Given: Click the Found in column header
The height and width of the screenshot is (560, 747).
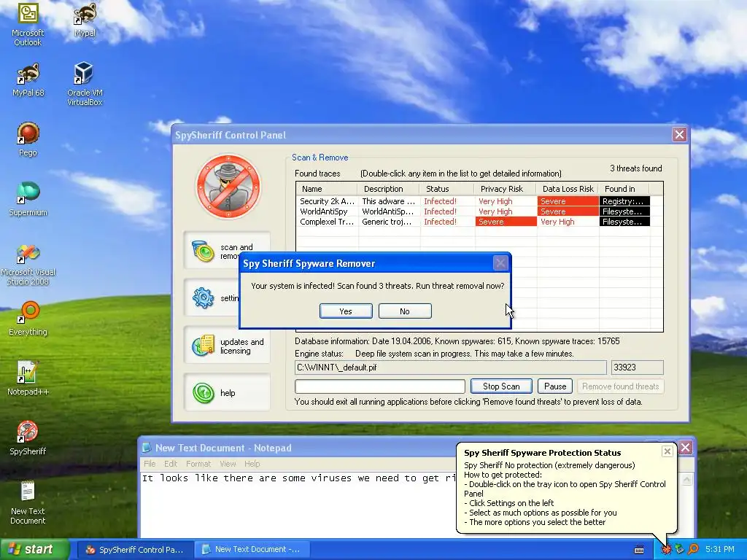Looking at the screenshot, I should click(x=624, y=189).
